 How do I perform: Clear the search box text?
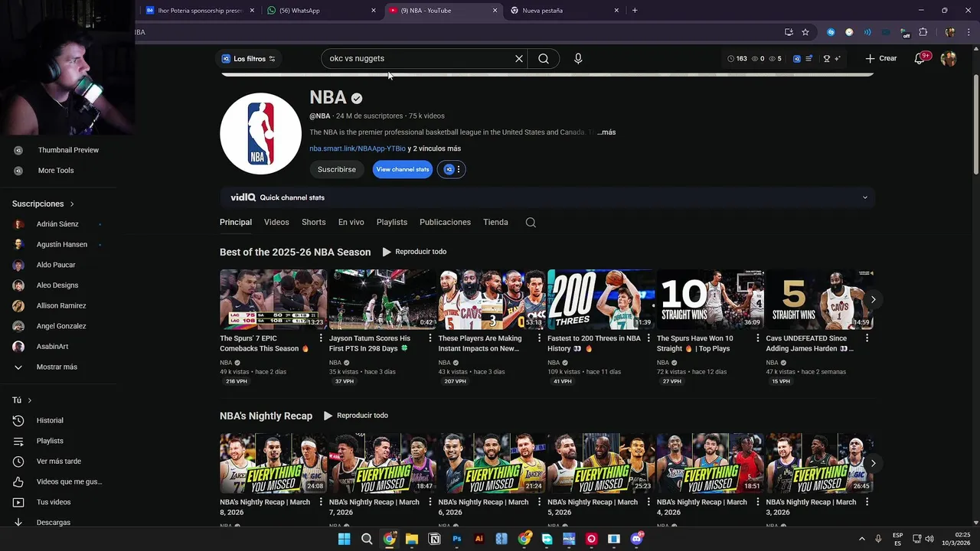click(x=519, y=59)
